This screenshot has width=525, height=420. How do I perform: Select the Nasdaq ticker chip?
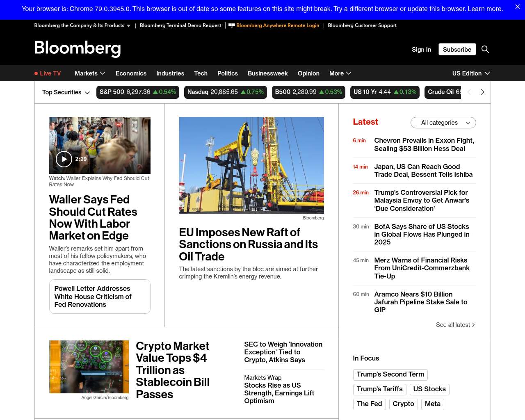coord(226,92)
